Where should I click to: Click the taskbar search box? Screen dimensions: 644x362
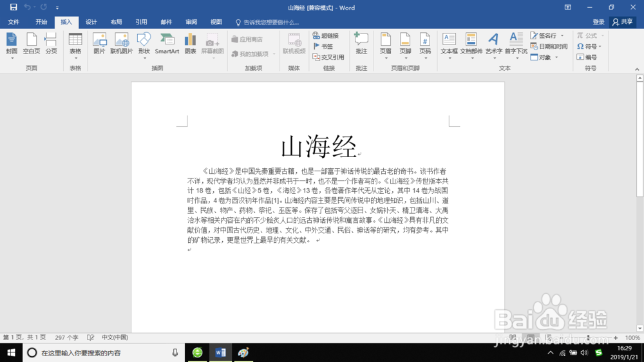pyautogui.click(x=104, y=352)
